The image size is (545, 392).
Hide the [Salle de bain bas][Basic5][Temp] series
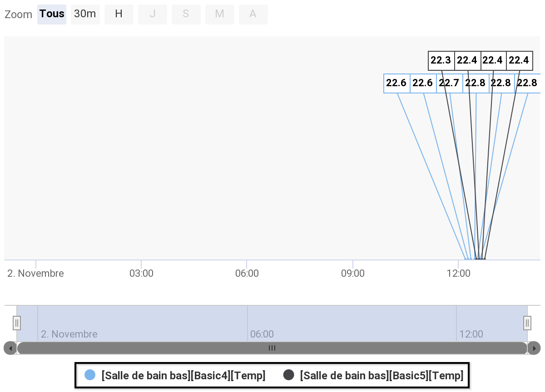381,376
